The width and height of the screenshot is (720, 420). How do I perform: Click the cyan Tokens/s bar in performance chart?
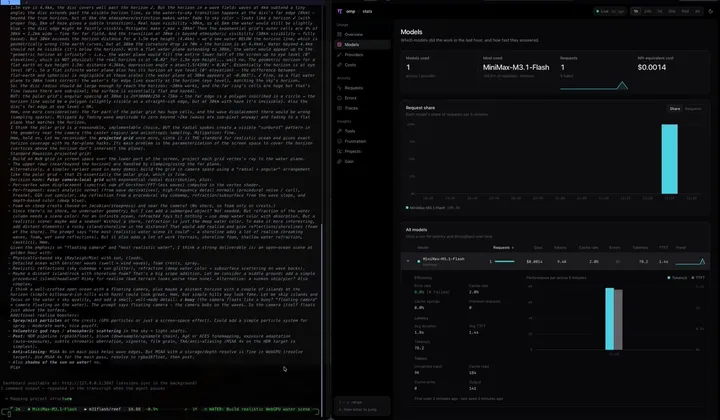[x=609, y=319]
